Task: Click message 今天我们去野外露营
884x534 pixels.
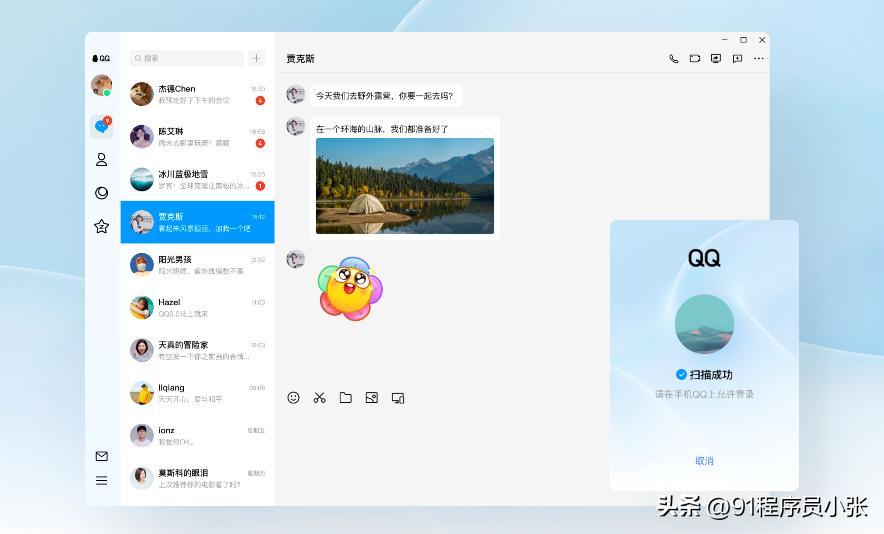Action: pyautogui.click(x=385, y=96)
